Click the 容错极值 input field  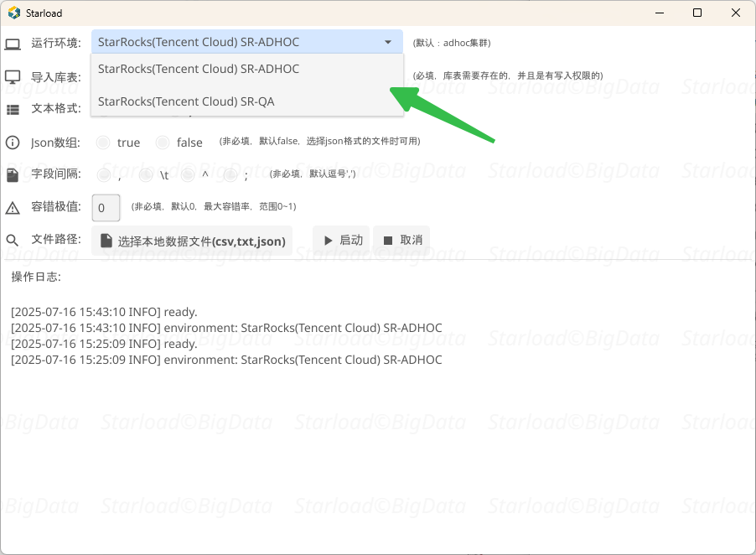tap(106, 208)
